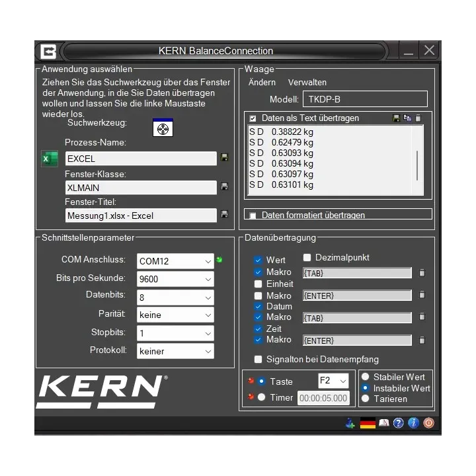Select data row 0.63093 kg
The width and height of the screenshot is (476, 476).
coord(281,153)
